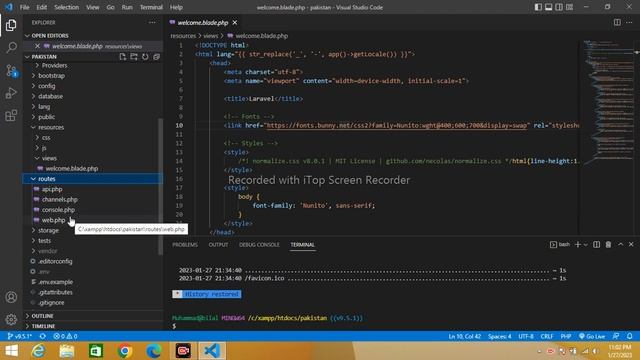Image resolution: width=640 pixels, height=360 pixels.
Task: Expand the bootstrap folder
Action: 51,76
